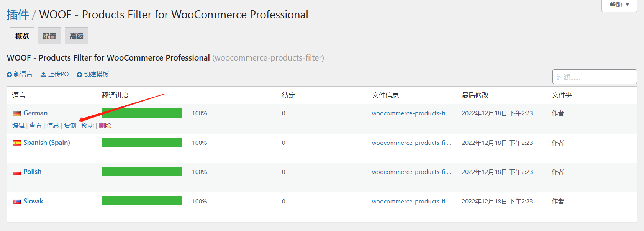Click the Spanish flag icon

(17, 143)
